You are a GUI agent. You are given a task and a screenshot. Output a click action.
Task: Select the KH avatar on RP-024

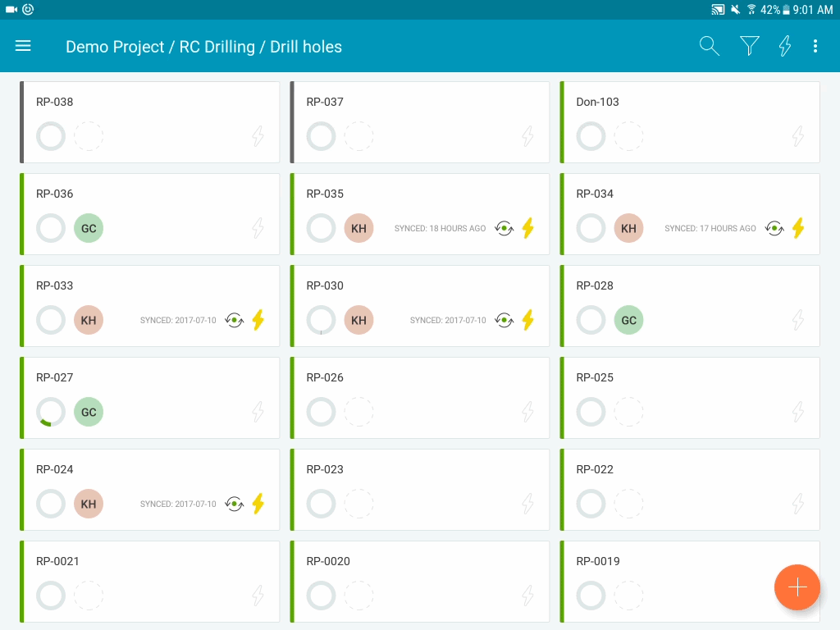[x=89, y=504]
